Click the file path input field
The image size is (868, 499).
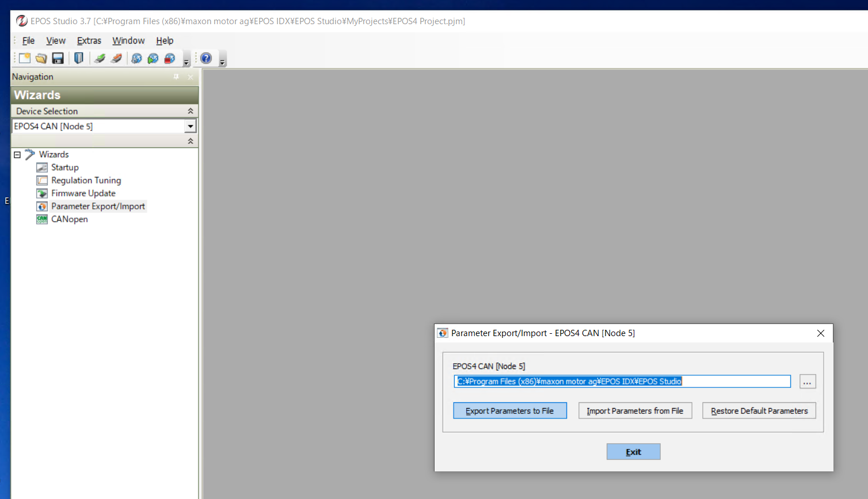622,382
